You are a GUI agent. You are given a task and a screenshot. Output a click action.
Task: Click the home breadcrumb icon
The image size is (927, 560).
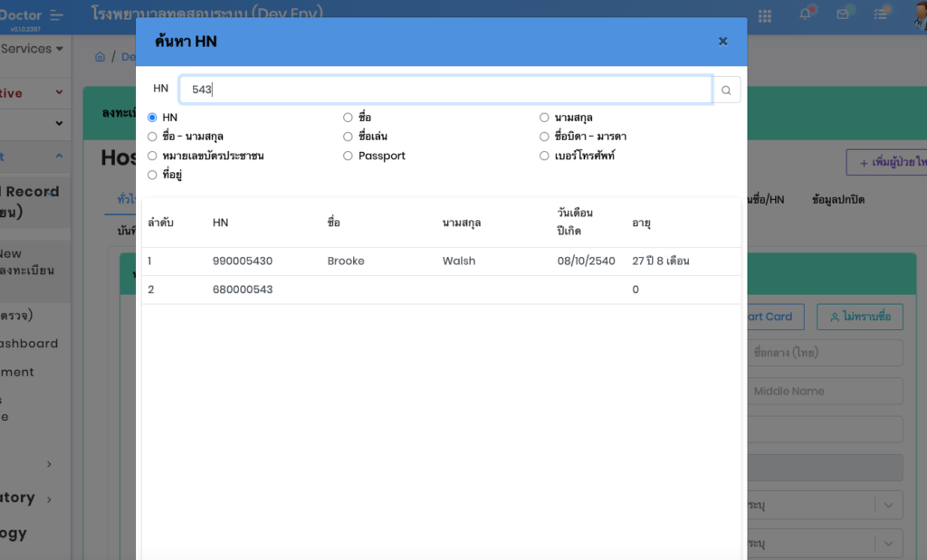[x=100, y=57]
